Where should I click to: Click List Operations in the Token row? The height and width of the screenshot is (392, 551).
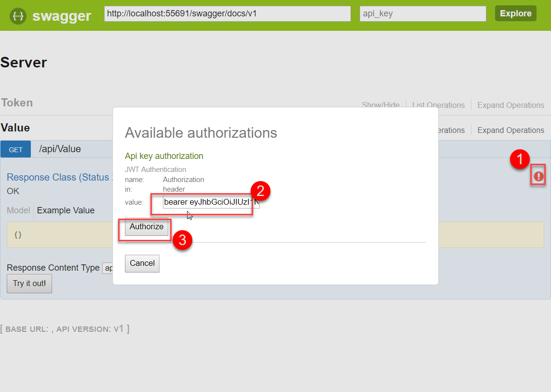pyautogui.click(x=438, y=105)
